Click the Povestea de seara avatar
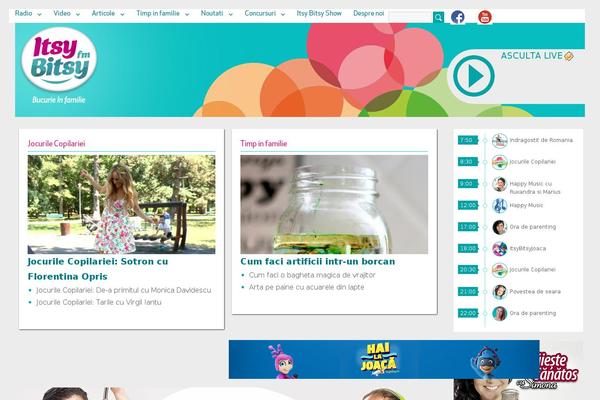Screen dimensions: 600x400 coord(499,292)
